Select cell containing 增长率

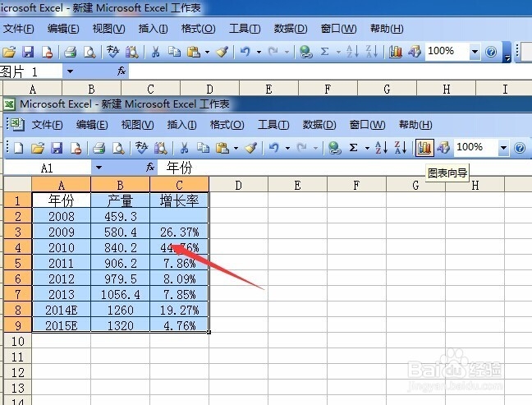179,200
